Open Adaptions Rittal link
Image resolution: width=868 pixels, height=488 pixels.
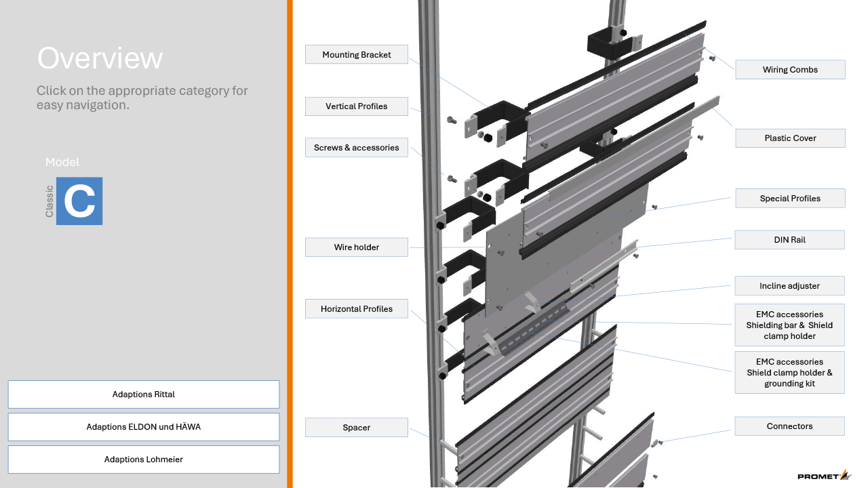point(144,394)
